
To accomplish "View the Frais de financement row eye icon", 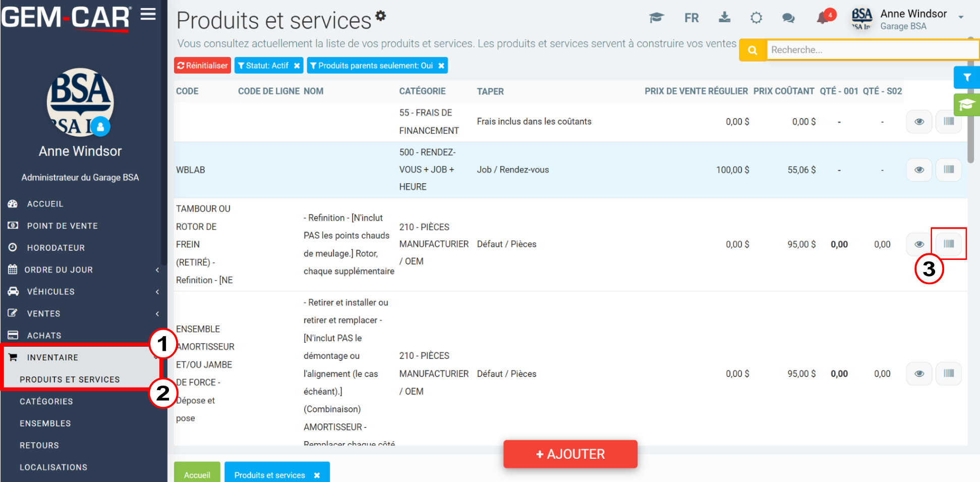I will [x=919, y=122].
